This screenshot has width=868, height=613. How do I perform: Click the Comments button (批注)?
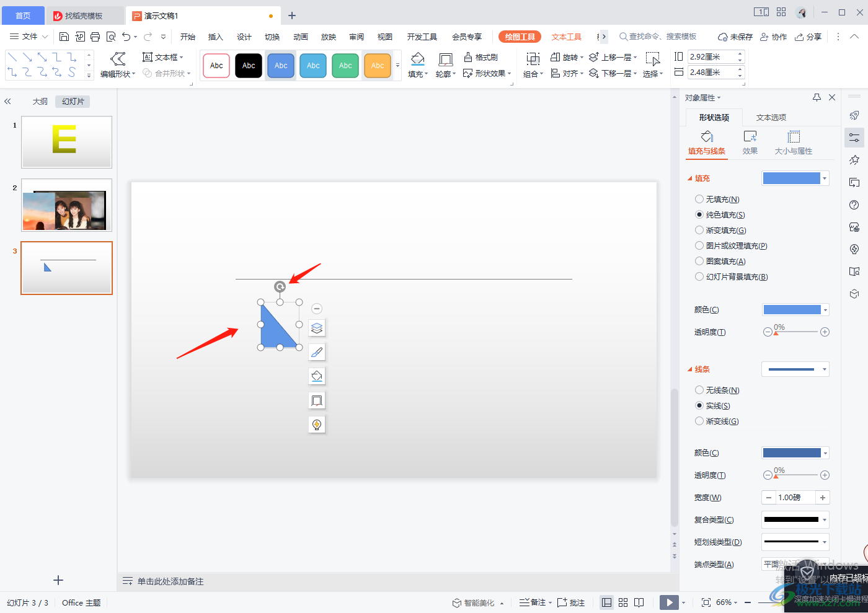pos(571,602)
